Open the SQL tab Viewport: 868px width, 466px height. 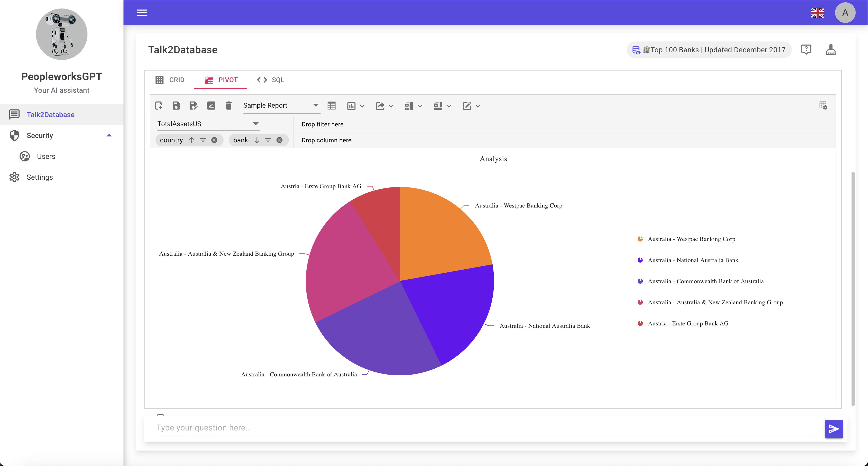pyautogui.click(x=270, y=80)
